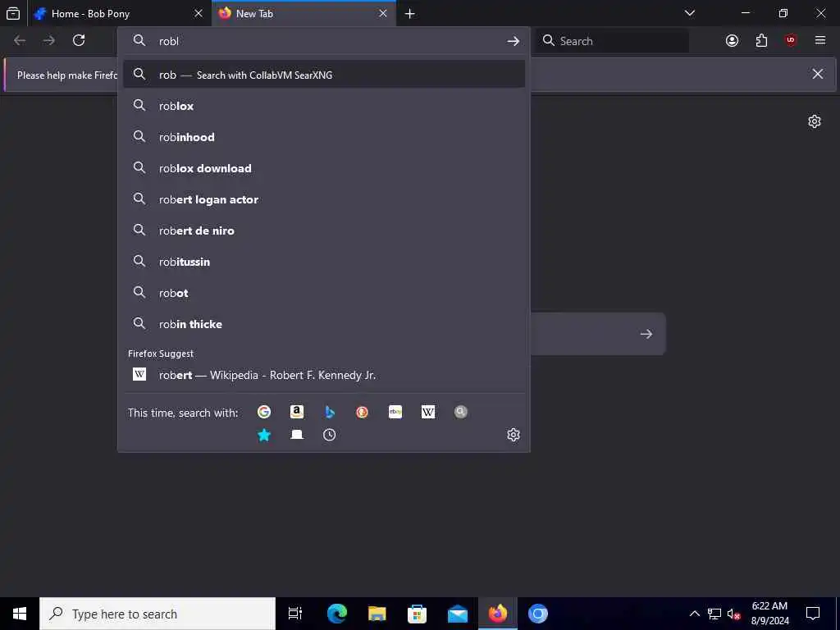Open Firefox View icon
The width and height of the screenshot is (840, 630).
tap(13, 13)
